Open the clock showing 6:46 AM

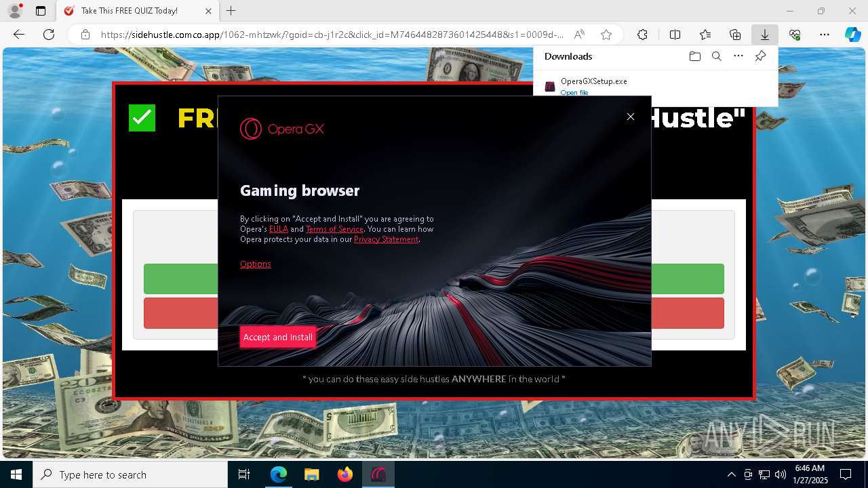point(810,474)
